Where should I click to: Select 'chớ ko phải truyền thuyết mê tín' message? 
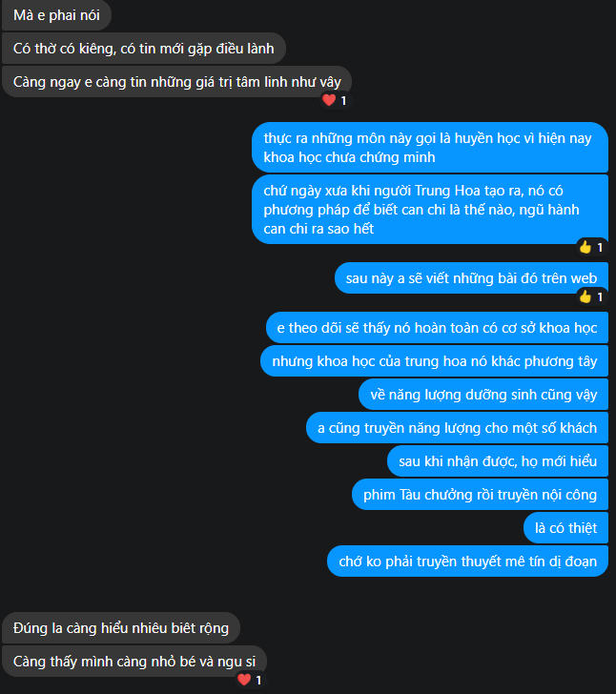(x=467, y=561)
